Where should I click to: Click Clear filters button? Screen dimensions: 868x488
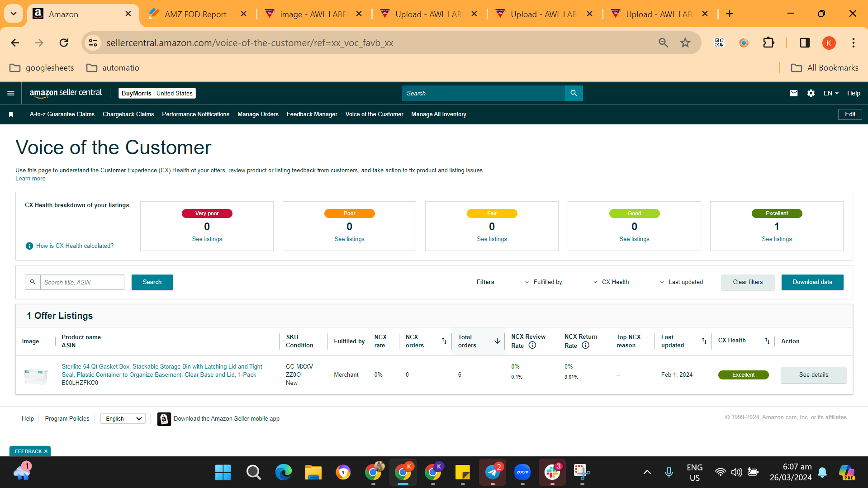click(x=748, y=282)
